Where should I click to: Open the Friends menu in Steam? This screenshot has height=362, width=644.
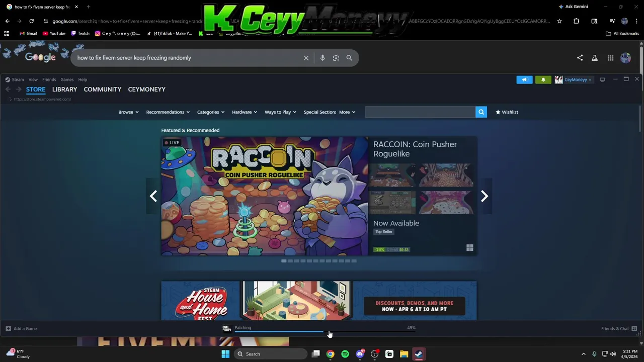(x=49, y=79)
